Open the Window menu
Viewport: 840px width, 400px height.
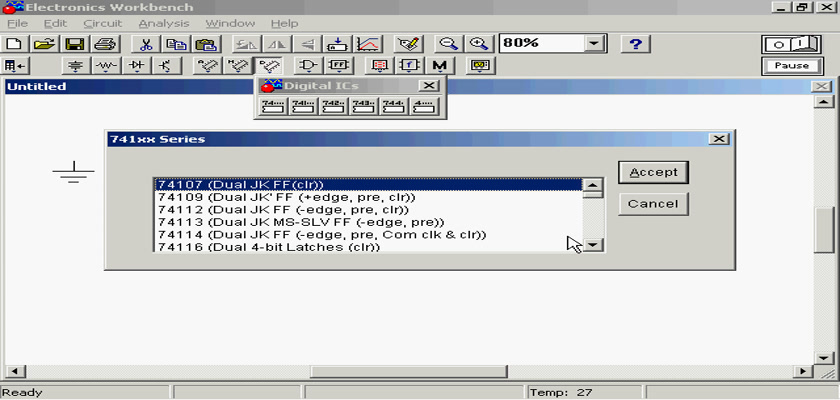[230, 24]
